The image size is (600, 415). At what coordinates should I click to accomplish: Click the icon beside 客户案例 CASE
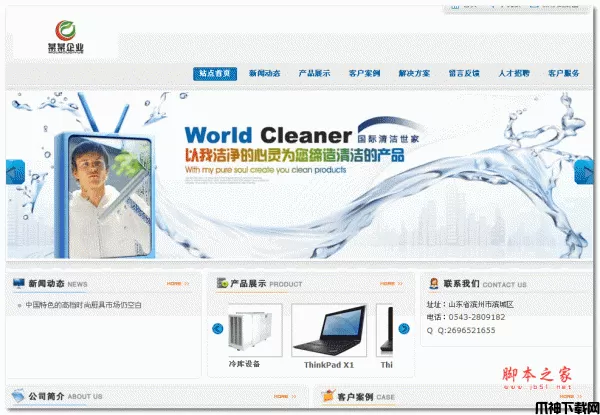coord(328,396)
